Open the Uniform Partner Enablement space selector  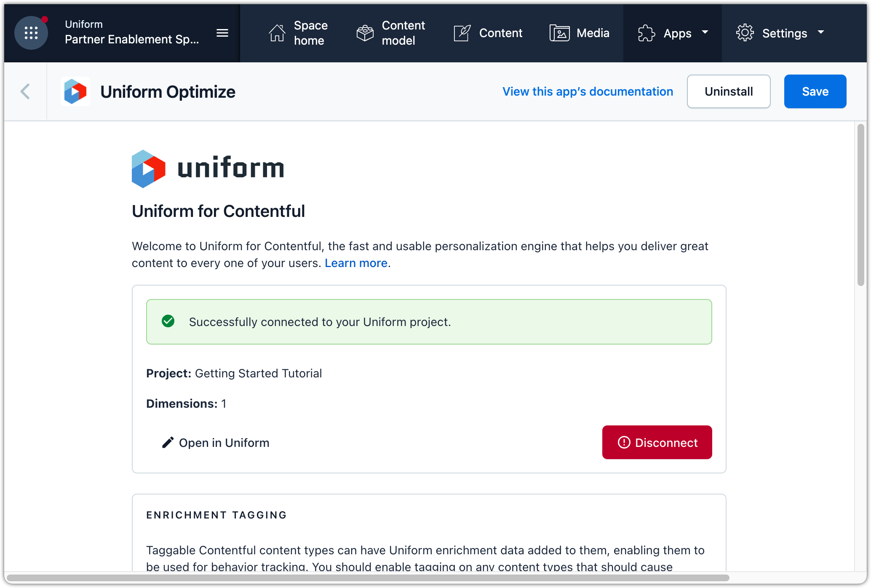pyautogui.click(x=131, y=33)
